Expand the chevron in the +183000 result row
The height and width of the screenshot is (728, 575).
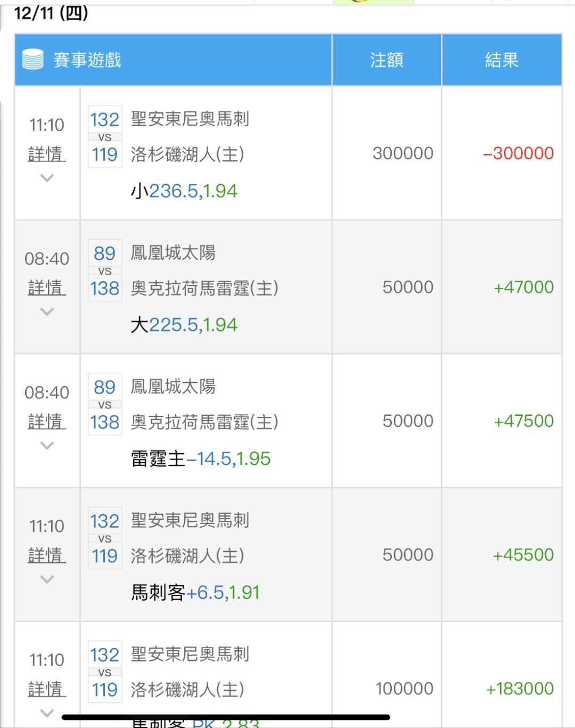tap(47, 713)
